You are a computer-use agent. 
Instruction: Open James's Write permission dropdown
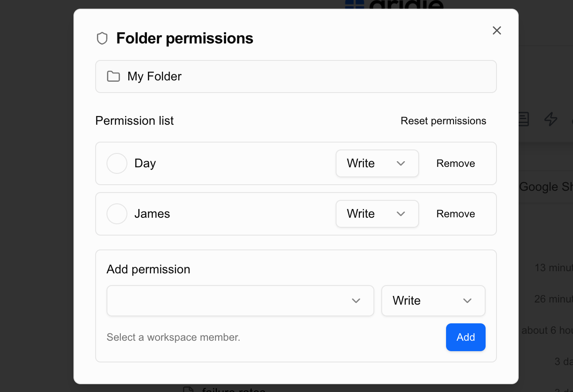point(377,214)
